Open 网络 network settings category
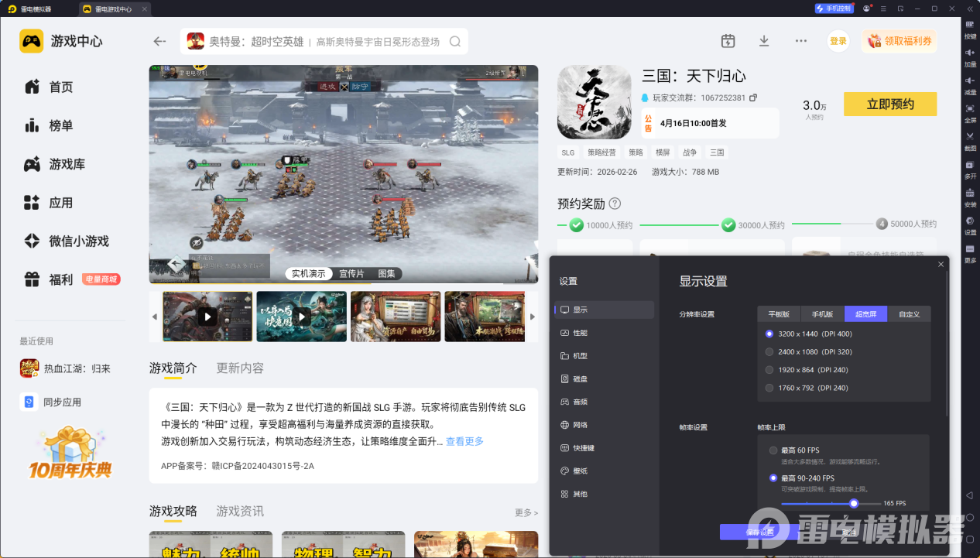This screenshot has width=980, height=558. click(605, 425)
